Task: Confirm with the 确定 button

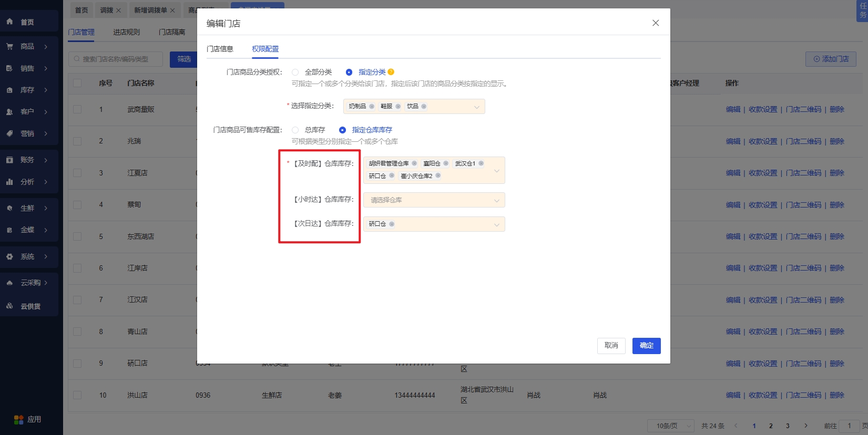Action: click(646, 346)
